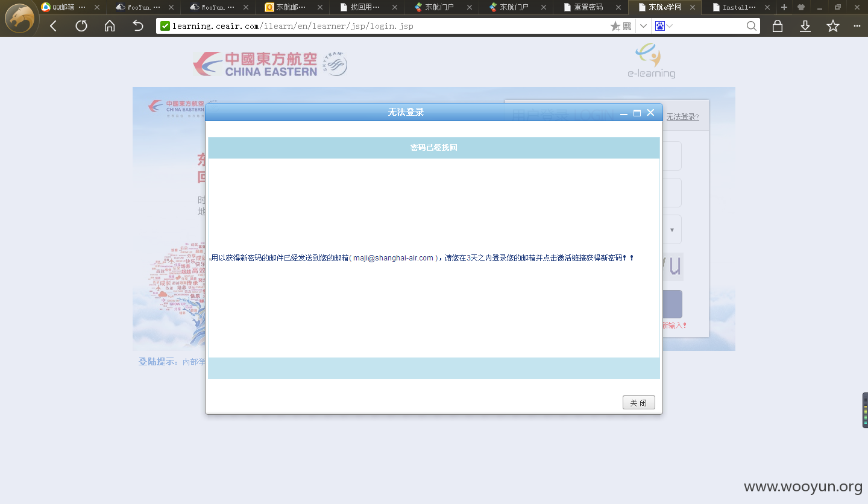Click the dropdown arrow in login form
The image size is (868, 504).
[672, 230]
